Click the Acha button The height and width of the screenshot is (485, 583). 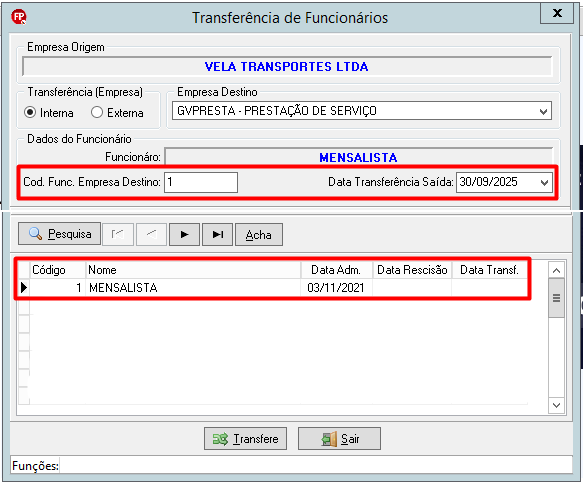pyautogui.click(x=259, y=235)
